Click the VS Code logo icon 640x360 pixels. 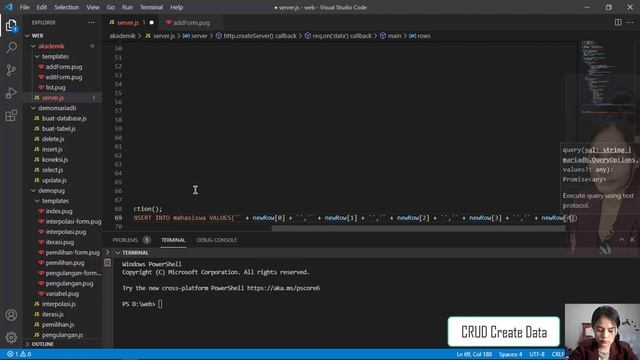click(x=9, y=7)
